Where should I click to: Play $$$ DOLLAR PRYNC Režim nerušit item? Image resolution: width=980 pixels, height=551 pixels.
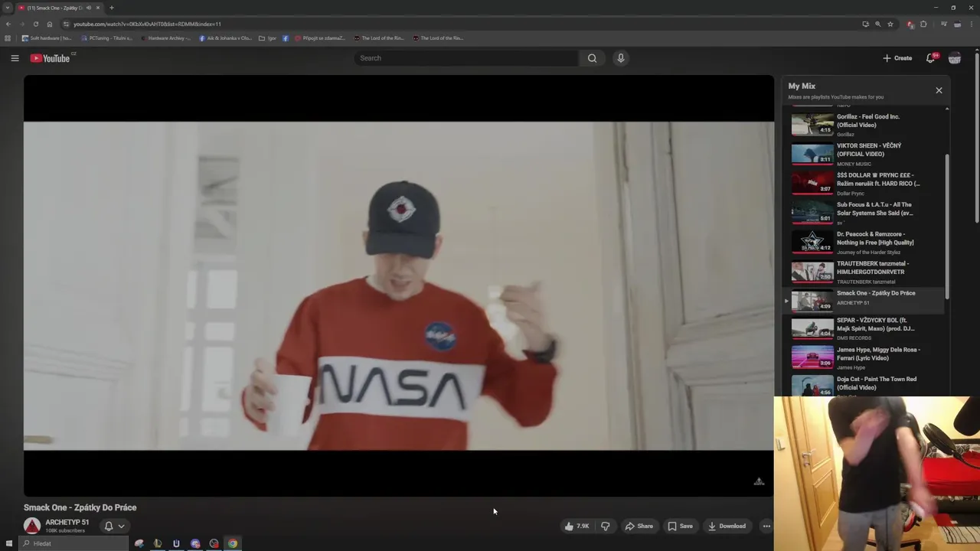[865, 183]
